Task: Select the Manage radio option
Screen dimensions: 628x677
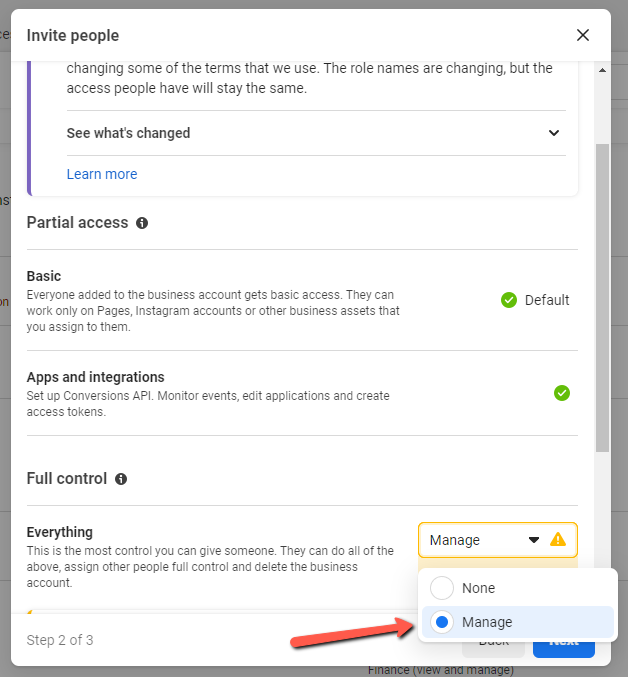Action: coord(442,622)
